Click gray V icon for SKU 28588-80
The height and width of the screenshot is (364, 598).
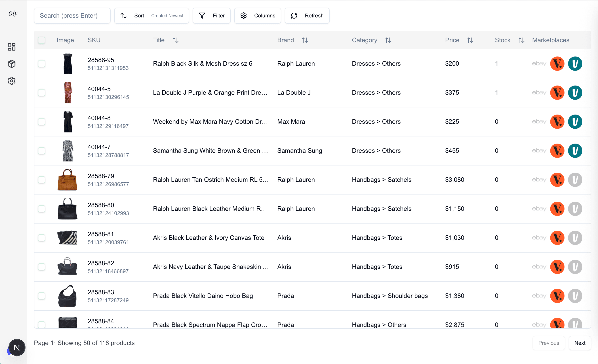[575, 209]
